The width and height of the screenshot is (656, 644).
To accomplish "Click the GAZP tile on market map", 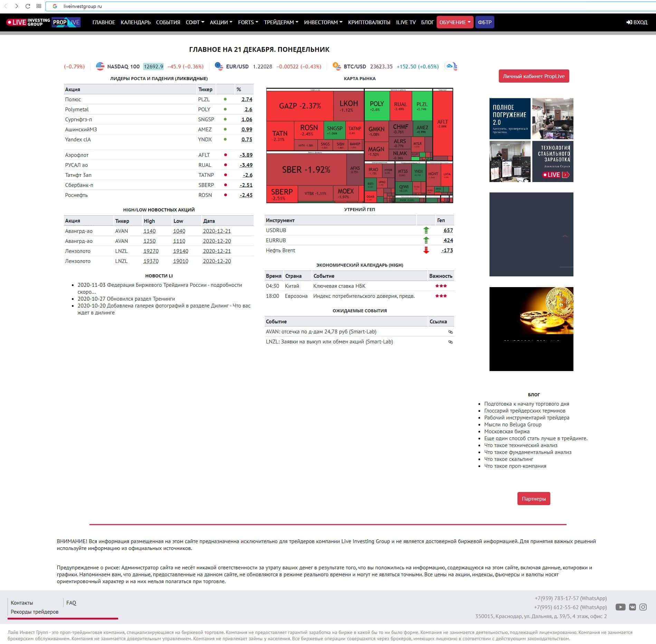I will click(x=300, y=106).
